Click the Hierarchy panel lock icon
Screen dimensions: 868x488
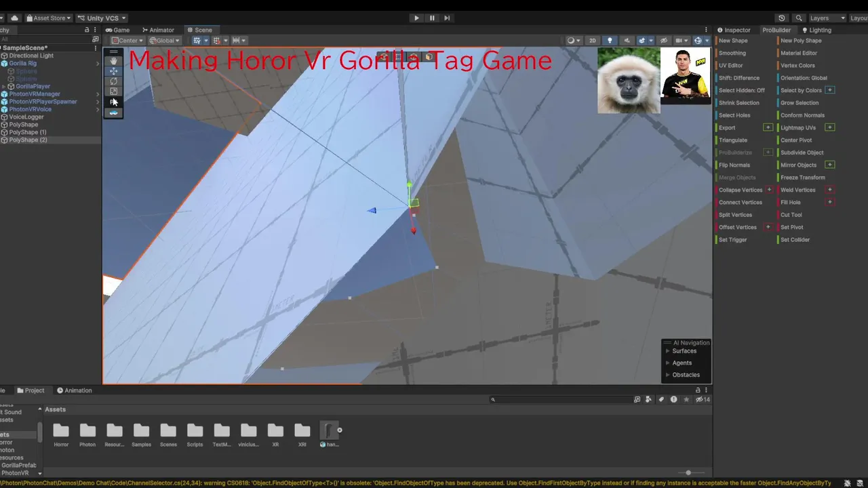87,30
